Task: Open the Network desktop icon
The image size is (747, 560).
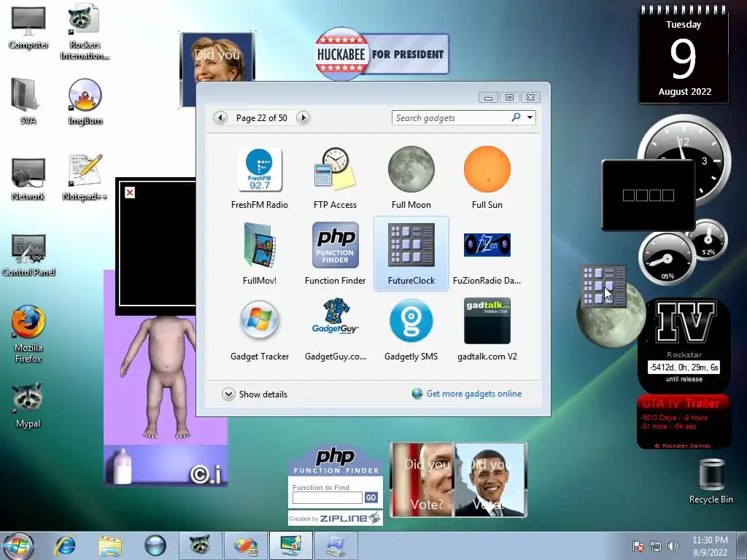Action: pos(28,179)
